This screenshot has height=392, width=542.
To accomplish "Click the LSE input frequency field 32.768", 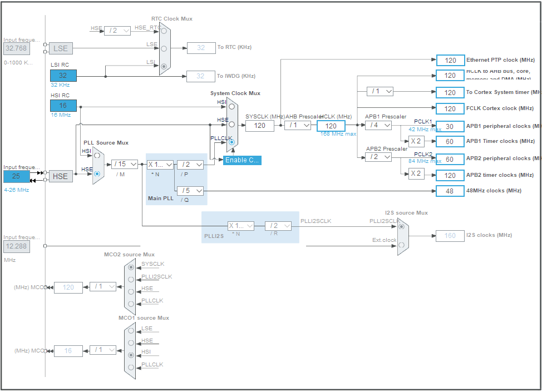I will pyautogui.click(x=17, y=48).
